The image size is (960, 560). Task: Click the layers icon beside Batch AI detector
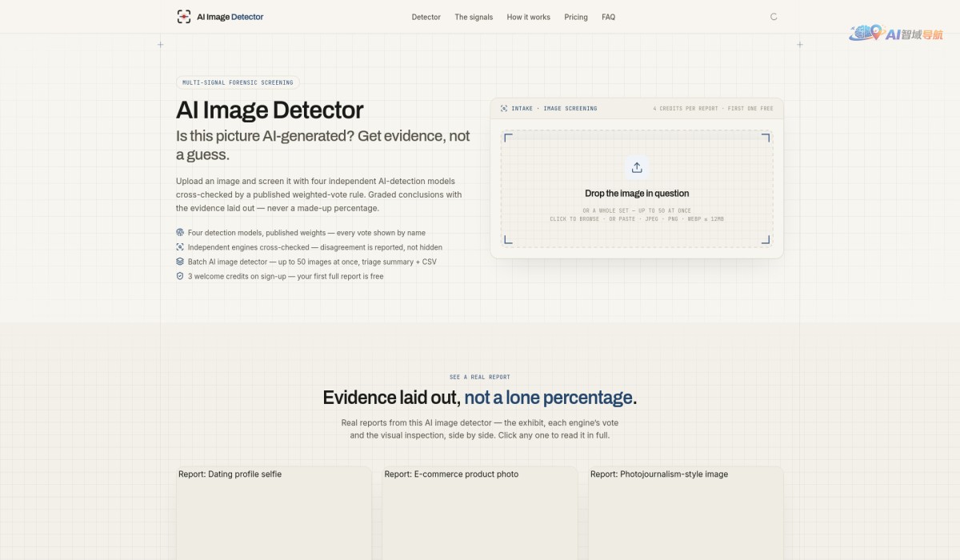pyautogui.click(x=180, y=262)
